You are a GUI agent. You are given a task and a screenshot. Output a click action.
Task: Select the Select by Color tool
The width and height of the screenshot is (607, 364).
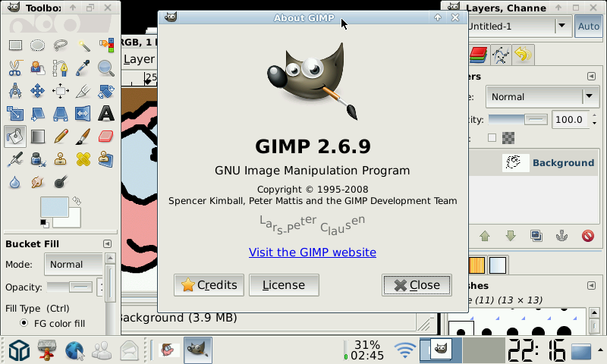point(106,45)
